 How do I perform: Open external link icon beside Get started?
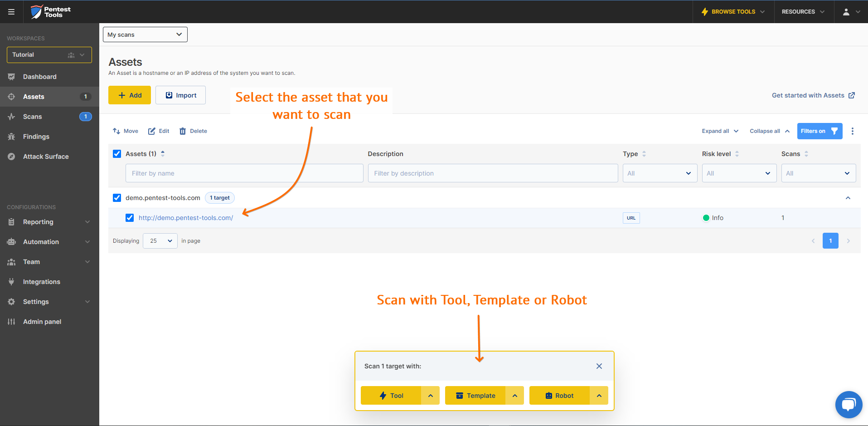(x=852, y=95)
